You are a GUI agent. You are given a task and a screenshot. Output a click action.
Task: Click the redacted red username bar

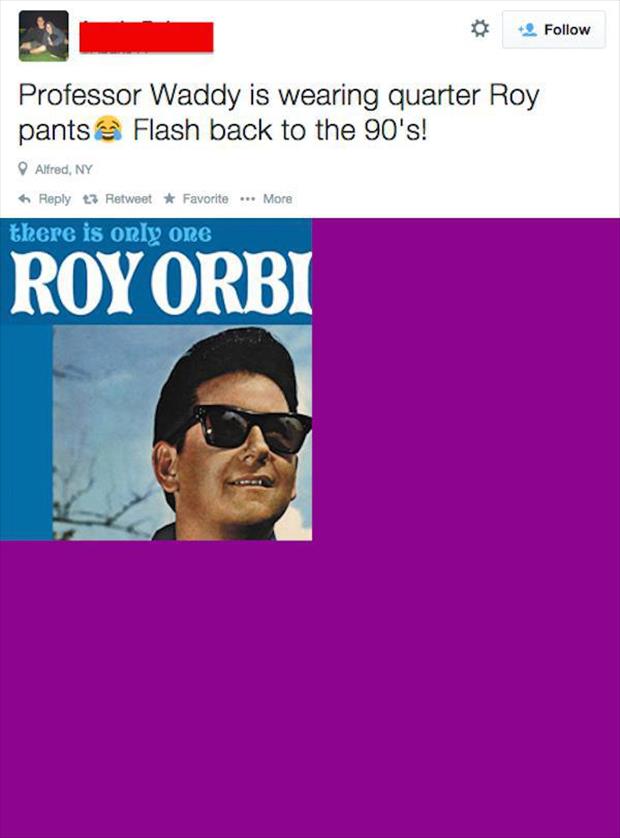click(x=146, y=37)
